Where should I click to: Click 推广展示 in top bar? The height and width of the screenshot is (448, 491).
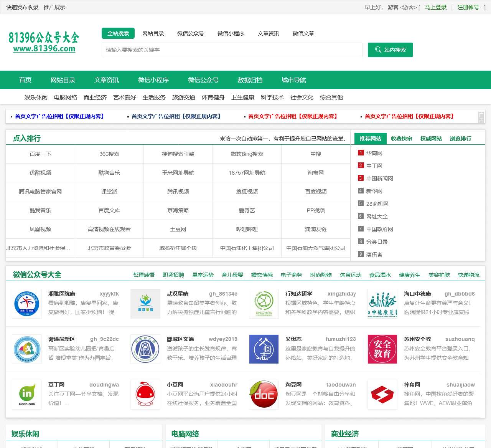[54, 7]
